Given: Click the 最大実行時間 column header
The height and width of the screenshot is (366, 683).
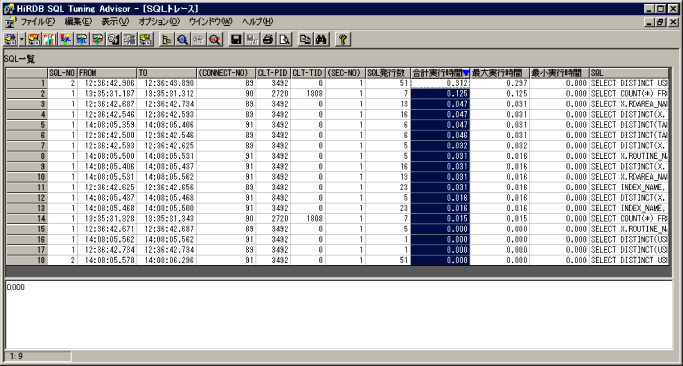Looking at the screenshot, I should click(500, 73).
